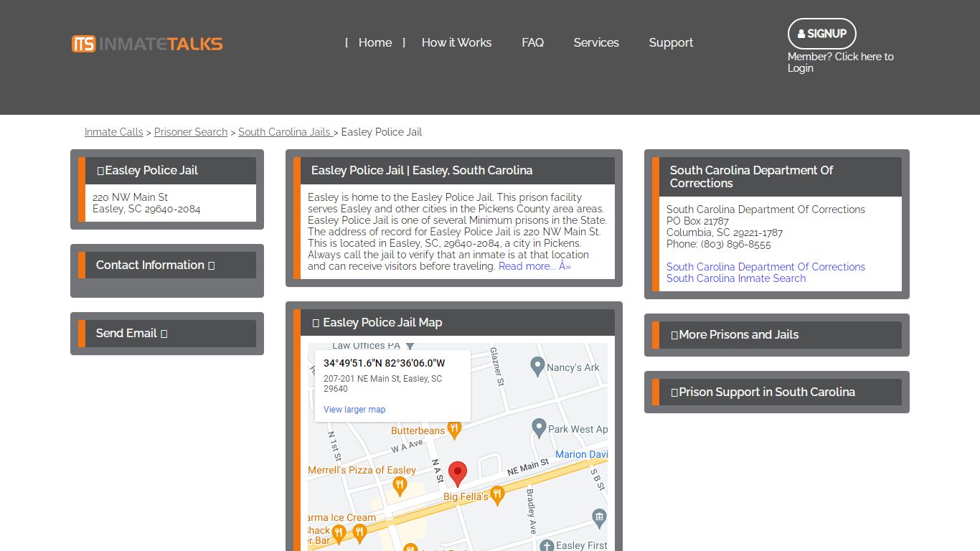The width and height of the screenshot is (980, 551).
Task: Select Easley First church marker
Action: [x=547, y=545]
